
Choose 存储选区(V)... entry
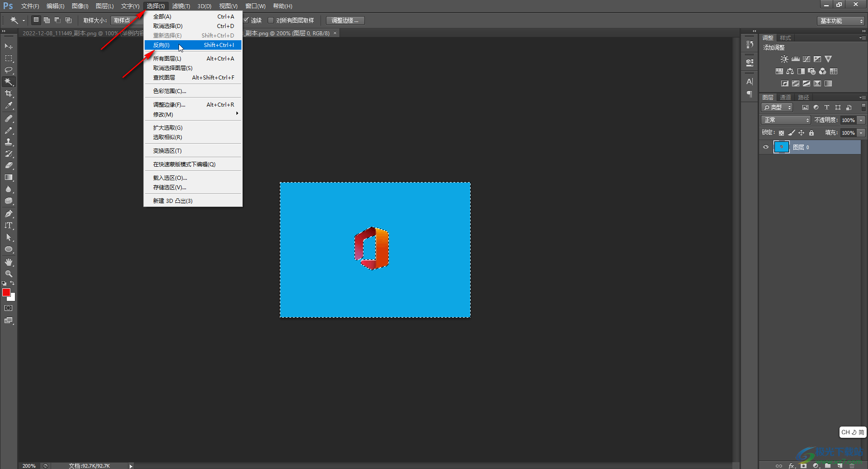tap(193, 188)
